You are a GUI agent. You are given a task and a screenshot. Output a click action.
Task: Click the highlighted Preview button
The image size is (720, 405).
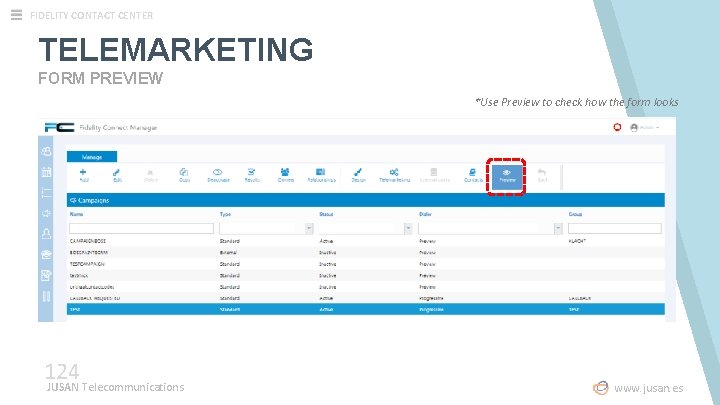507,176
